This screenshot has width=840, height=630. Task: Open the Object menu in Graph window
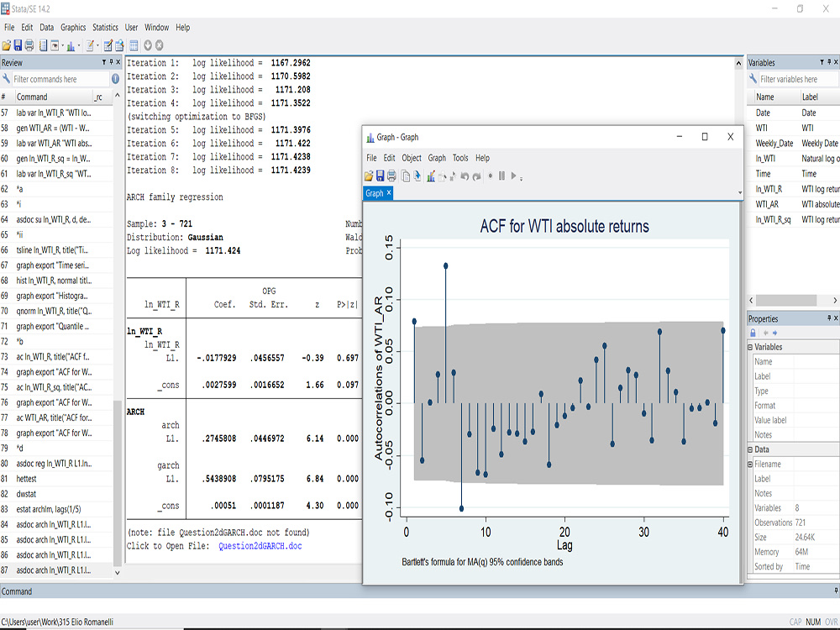(x=412, y=158)
